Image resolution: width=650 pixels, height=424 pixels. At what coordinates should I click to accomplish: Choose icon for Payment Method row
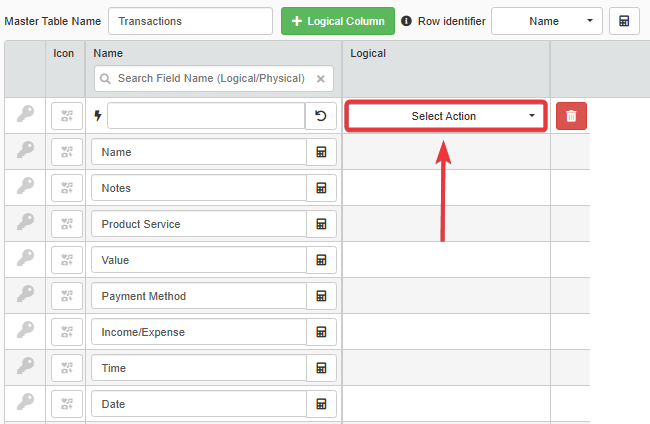[67, 296]
